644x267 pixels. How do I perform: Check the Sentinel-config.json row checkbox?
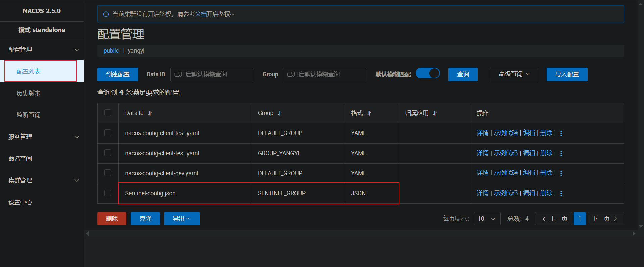click(108, 193)
